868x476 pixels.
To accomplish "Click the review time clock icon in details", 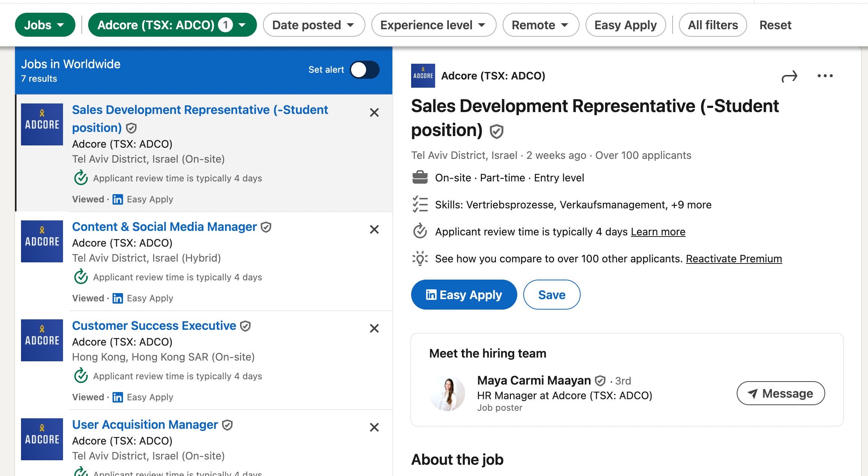I will click(x=420, y=231).
